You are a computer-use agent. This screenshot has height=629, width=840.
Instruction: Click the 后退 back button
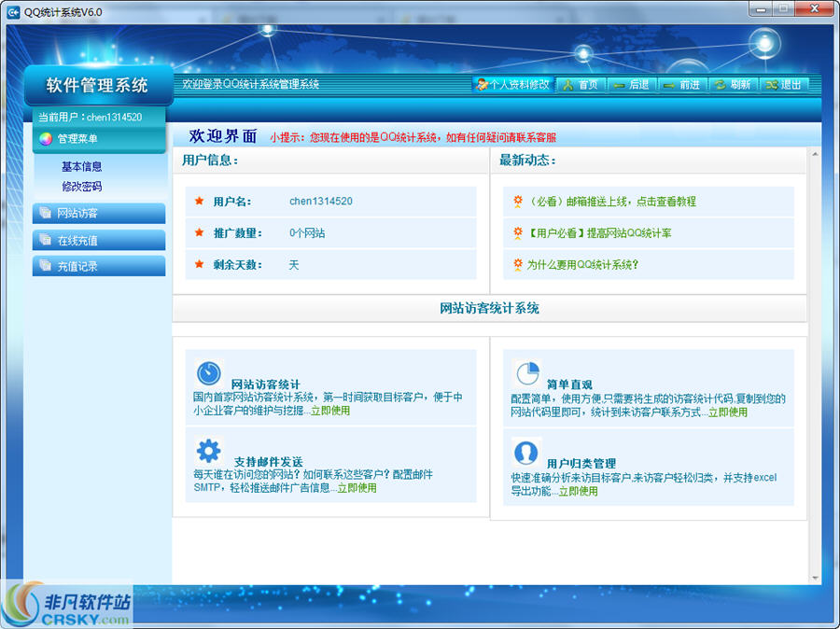(x=632, y=85)
